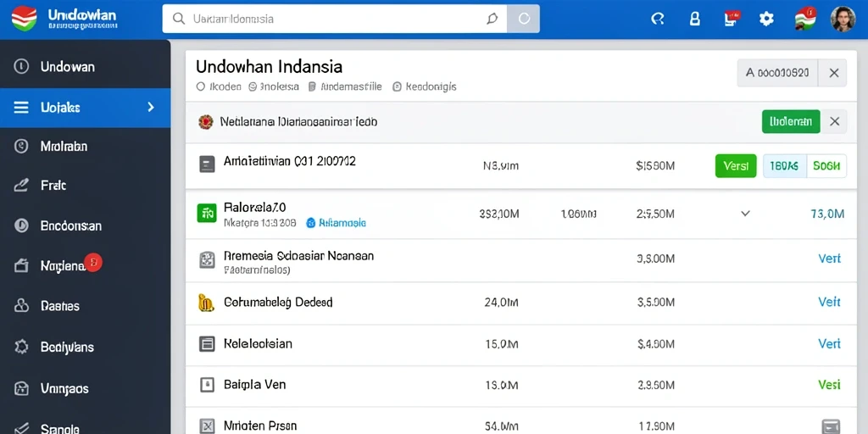Select the Ikoden radio option
Screen dimensions: 868x434
coord(219,87)
